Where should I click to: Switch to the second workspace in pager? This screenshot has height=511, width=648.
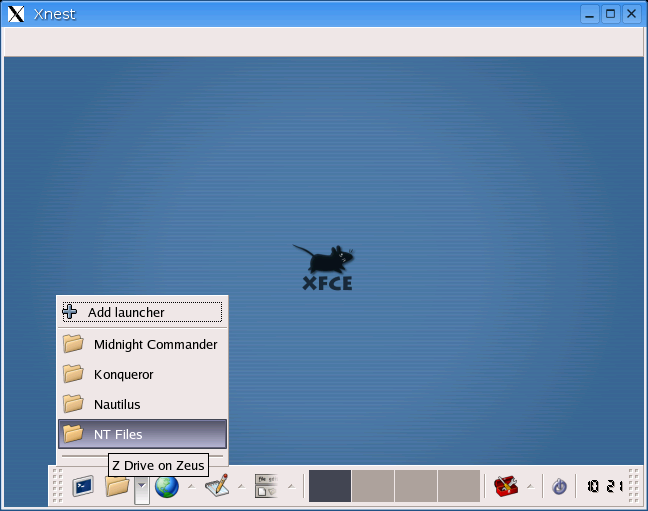373,486
